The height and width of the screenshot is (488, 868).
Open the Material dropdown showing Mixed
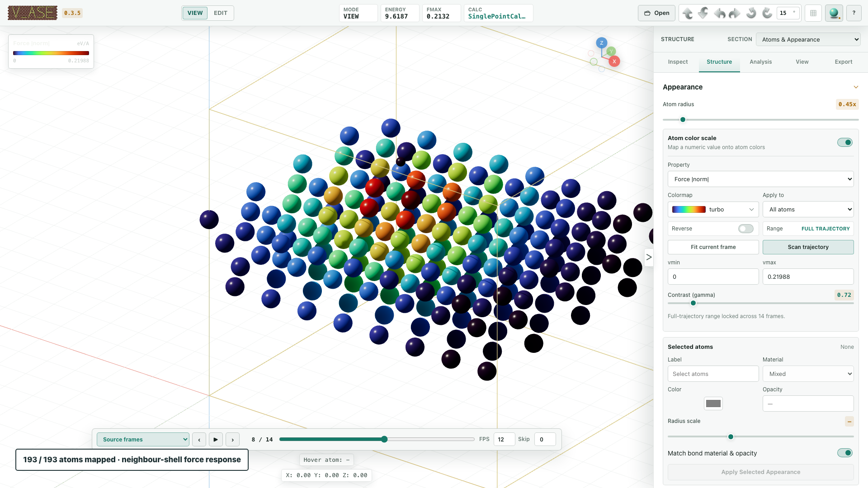(808, 374)
